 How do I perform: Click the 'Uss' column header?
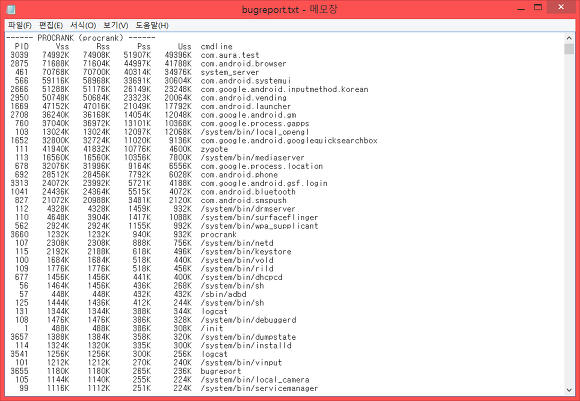click(185, 47)
